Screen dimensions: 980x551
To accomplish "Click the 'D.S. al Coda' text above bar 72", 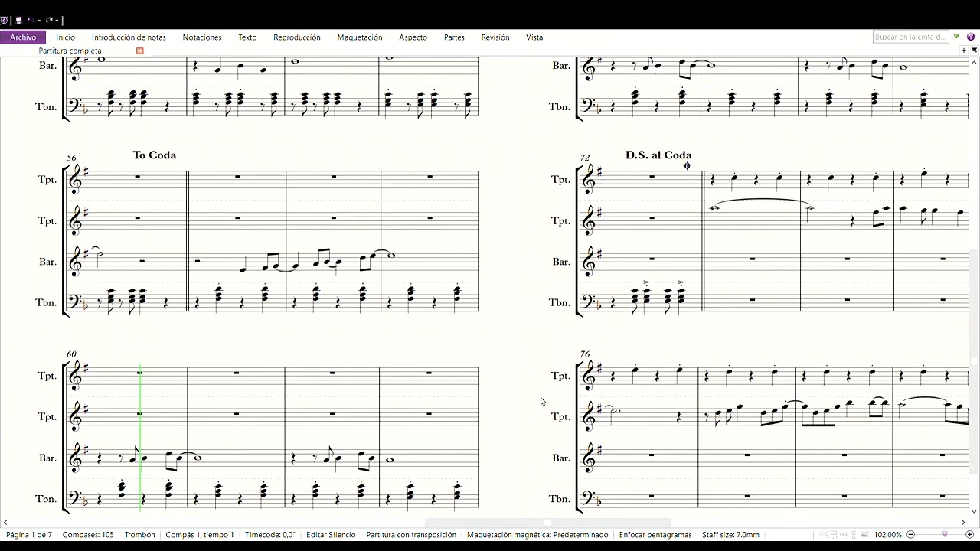I will tap(658, 155).
